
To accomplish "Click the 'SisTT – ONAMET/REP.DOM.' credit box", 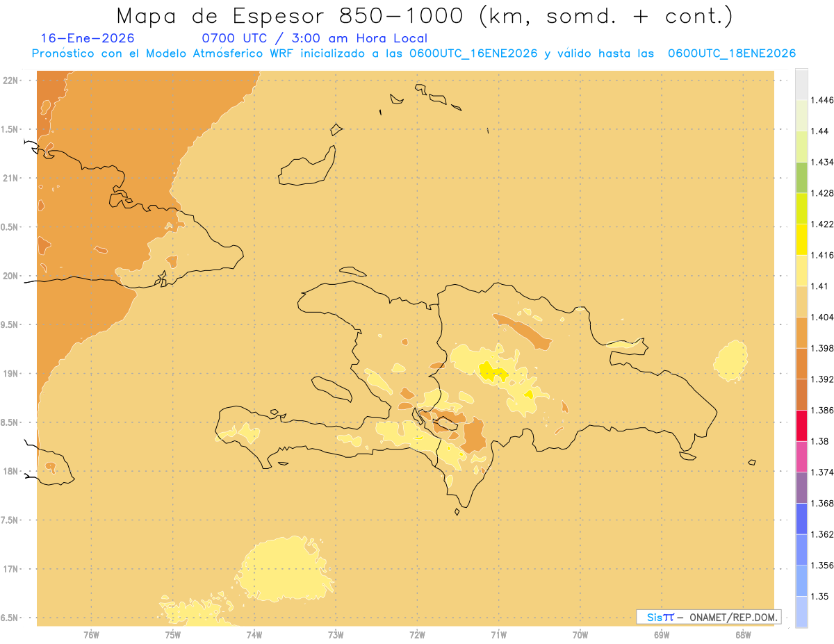I will (709, 617).
